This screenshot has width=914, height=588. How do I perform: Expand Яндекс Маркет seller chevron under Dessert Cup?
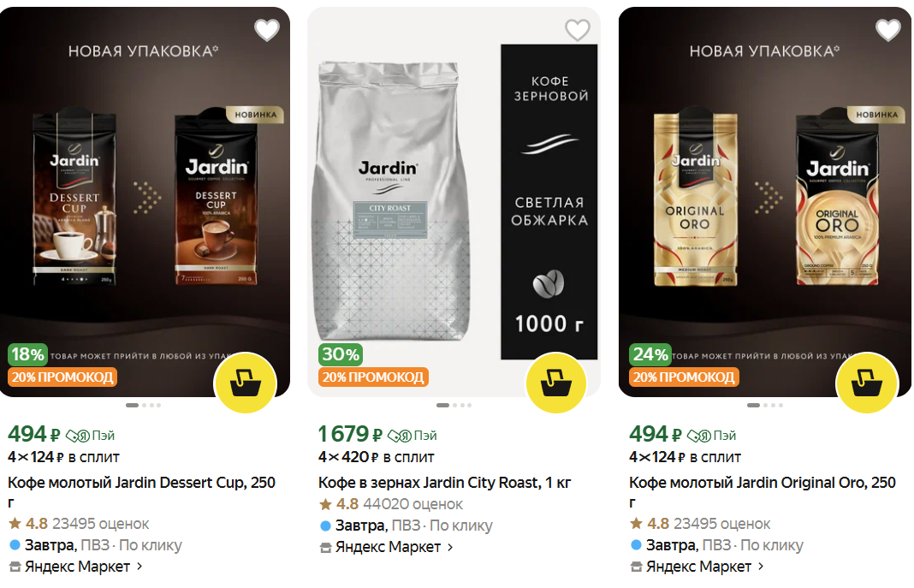tap(139, 566)
